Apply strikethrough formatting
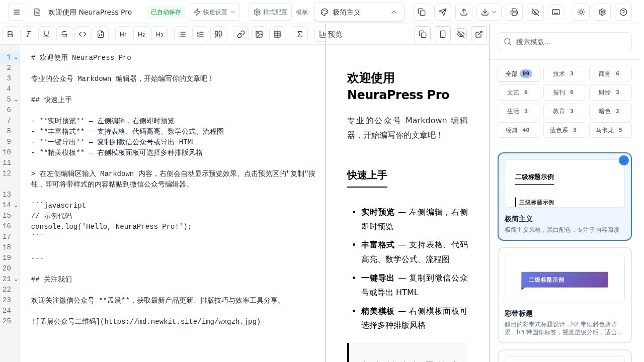The width and height of the screenshot is (644, 362). point(64,34)
